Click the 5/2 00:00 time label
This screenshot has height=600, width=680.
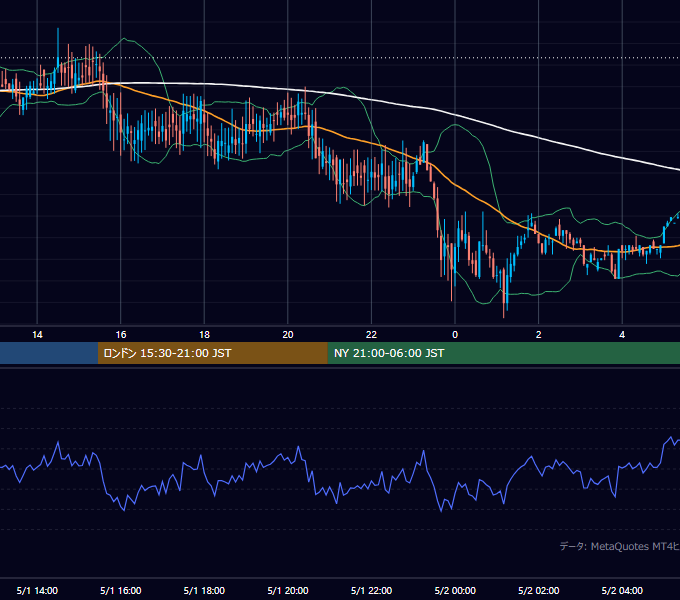[455, 590]
